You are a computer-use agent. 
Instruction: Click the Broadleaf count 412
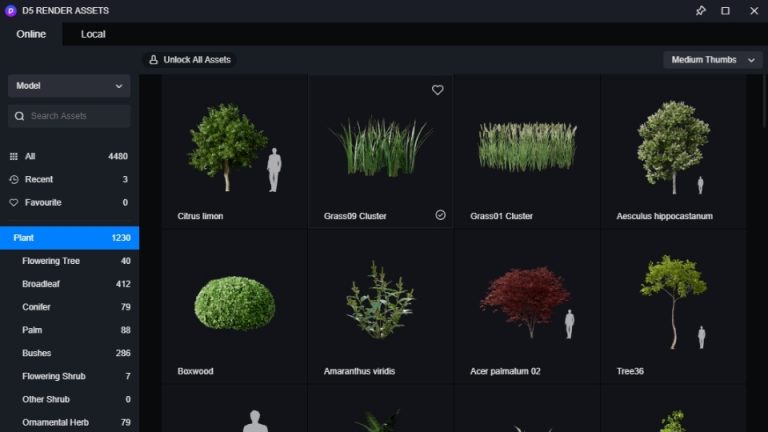(123, 284)
